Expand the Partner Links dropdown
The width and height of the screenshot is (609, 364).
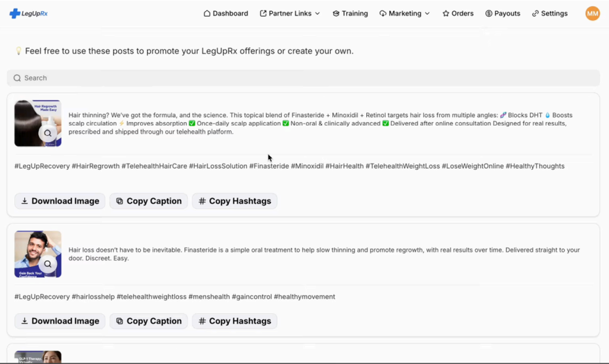[290, 13]
